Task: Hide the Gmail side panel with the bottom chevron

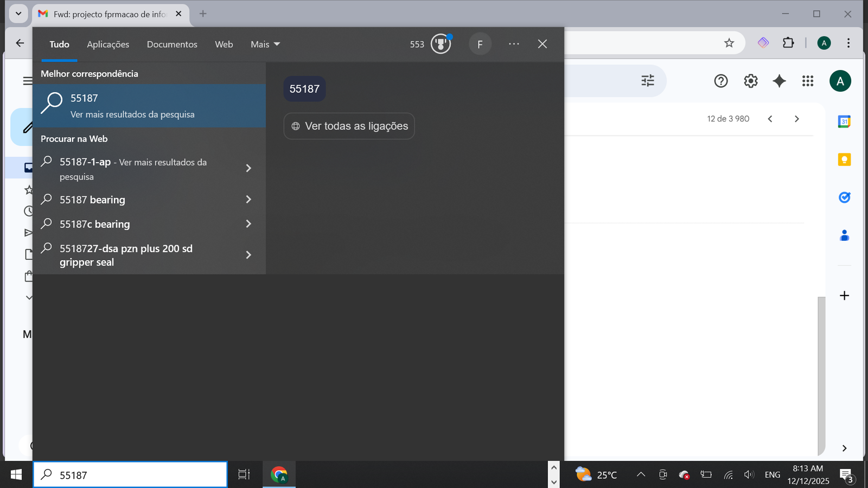Action: point(845,448)
